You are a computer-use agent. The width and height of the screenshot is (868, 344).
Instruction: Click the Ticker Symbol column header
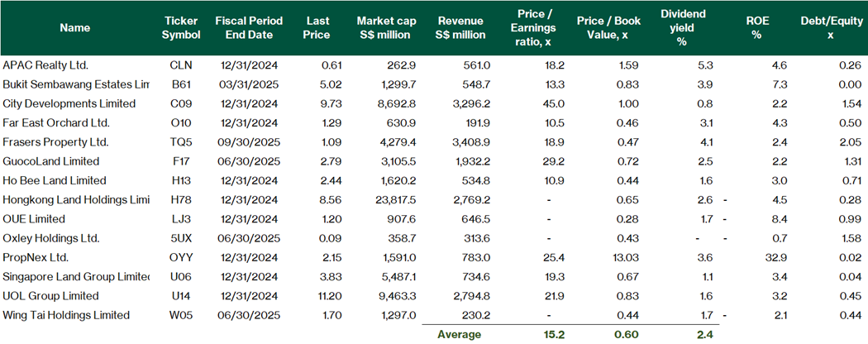coord(180,27)
